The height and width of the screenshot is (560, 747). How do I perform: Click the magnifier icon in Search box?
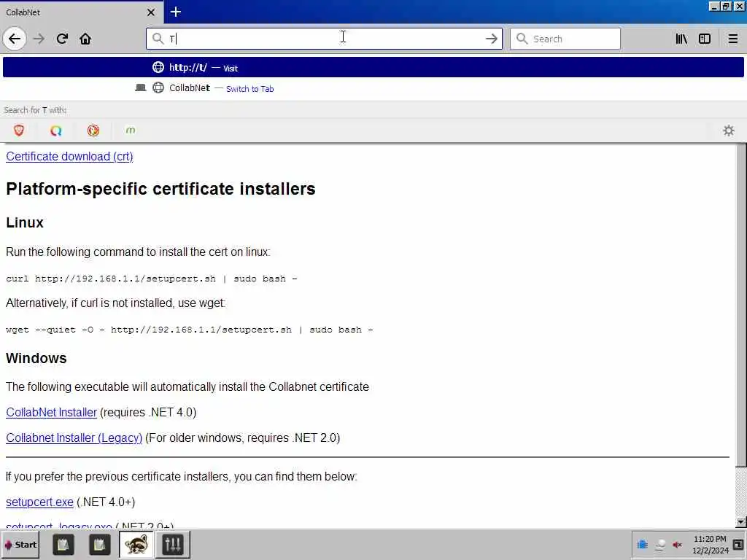[522, 38]
